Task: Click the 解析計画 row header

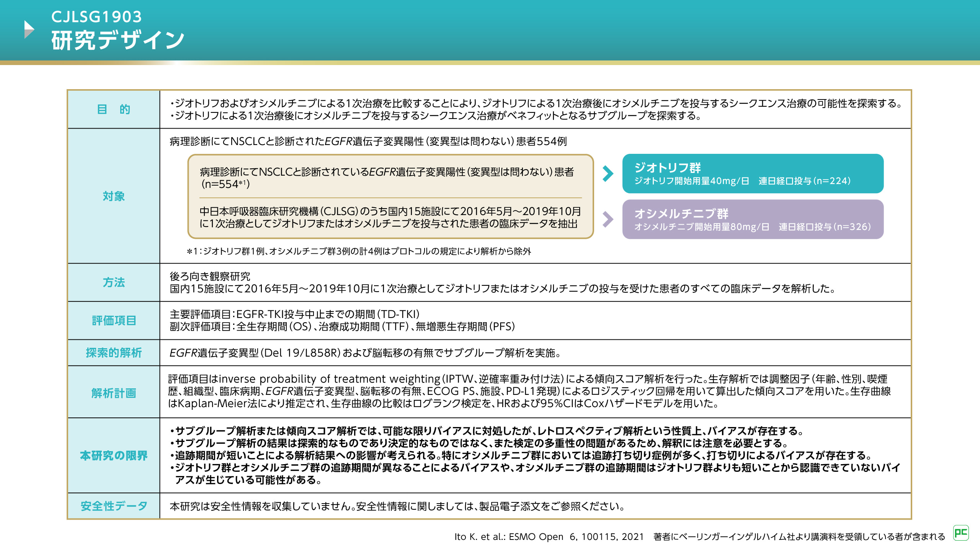Action: point(114,393)
